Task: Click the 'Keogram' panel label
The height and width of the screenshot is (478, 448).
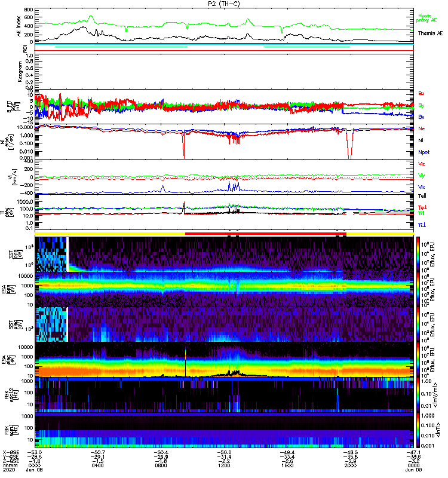Action: (20, 71)
